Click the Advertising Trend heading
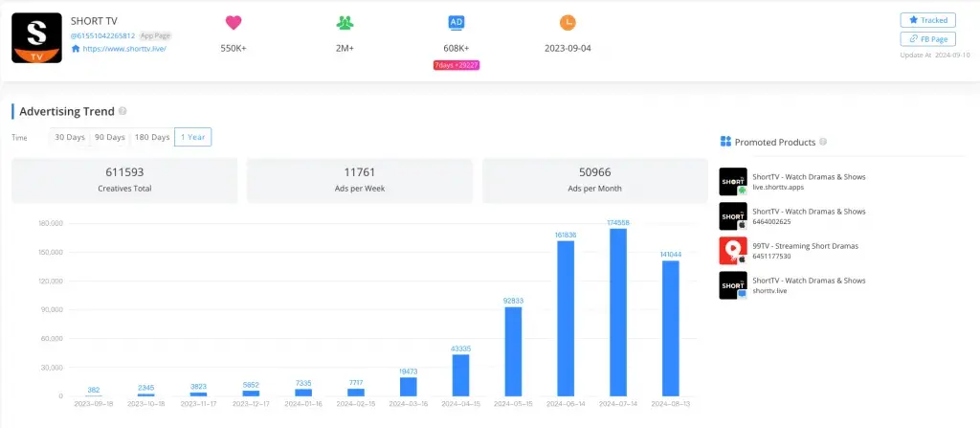The height and width of the screenshot is (428, 980). tap(67, 111)
